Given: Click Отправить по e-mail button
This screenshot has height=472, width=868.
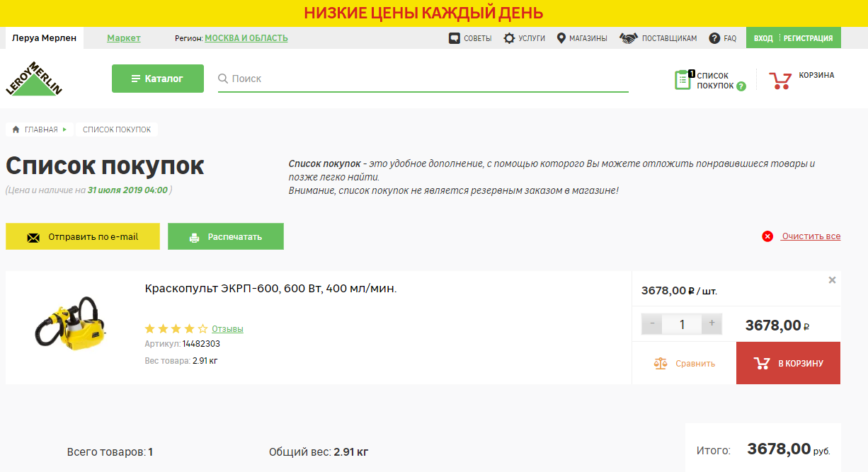Looking at the screenshot, I should coord(83,236).
